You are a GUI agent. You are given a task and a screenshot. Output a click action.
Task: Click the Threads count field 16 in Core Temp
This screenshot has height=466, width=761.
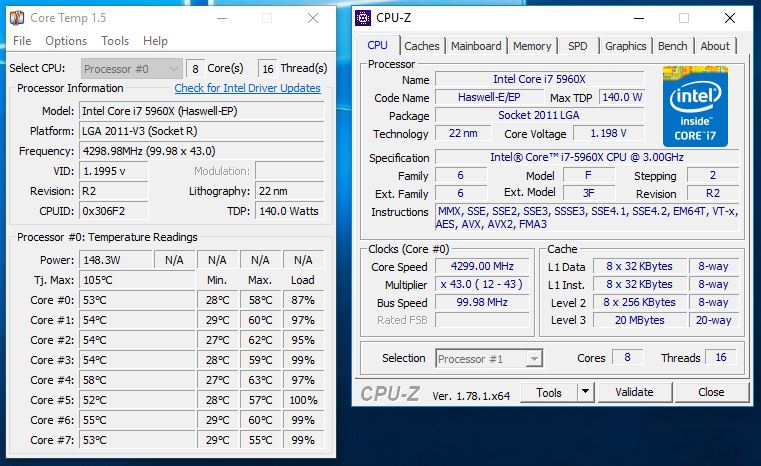click(x=267, y=69)
